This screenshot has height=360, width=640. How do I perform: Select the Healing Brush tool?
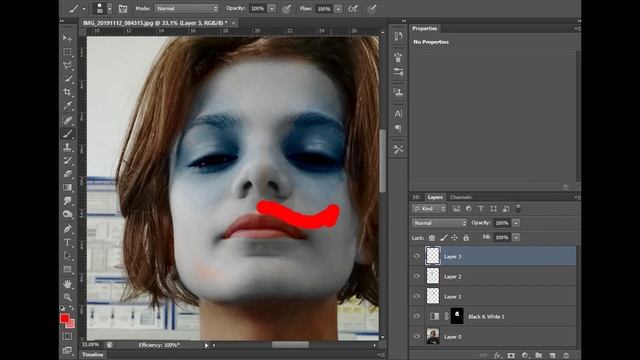(67, 120)
